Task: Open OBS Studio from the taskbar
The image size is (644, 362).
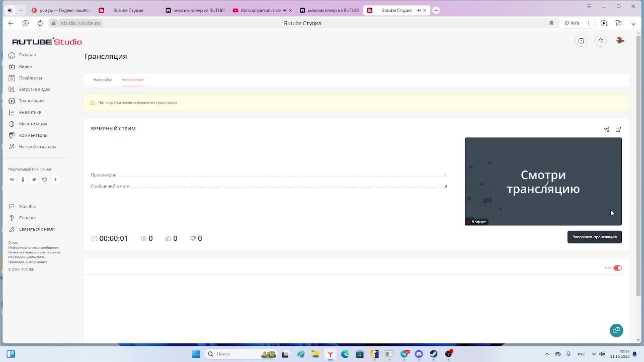Action: [x=448, y=354]
